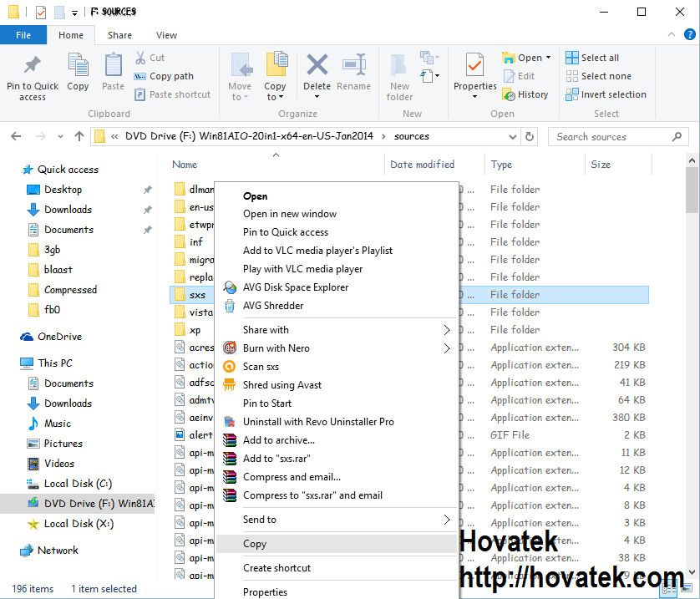700x599 pixels.
Task: Choose AVG Shredder in context menu
Action: click(x=337, y=306)
